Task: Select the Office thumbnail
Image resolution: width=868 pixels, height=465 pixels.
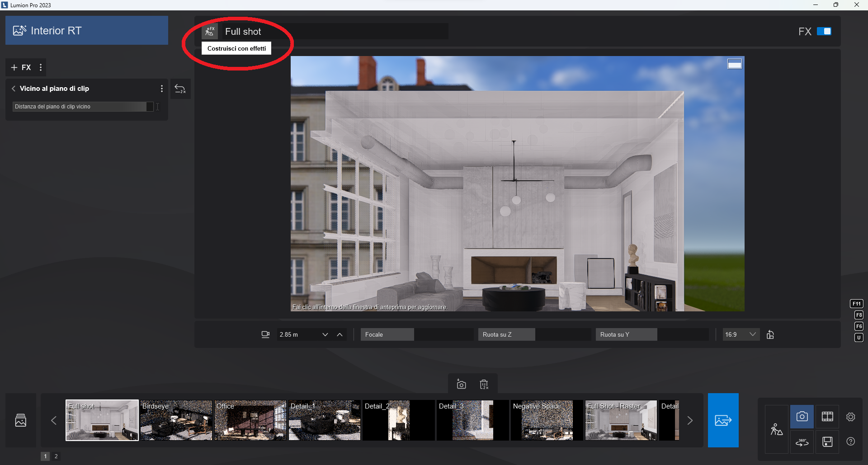Action: pos(250,420)
